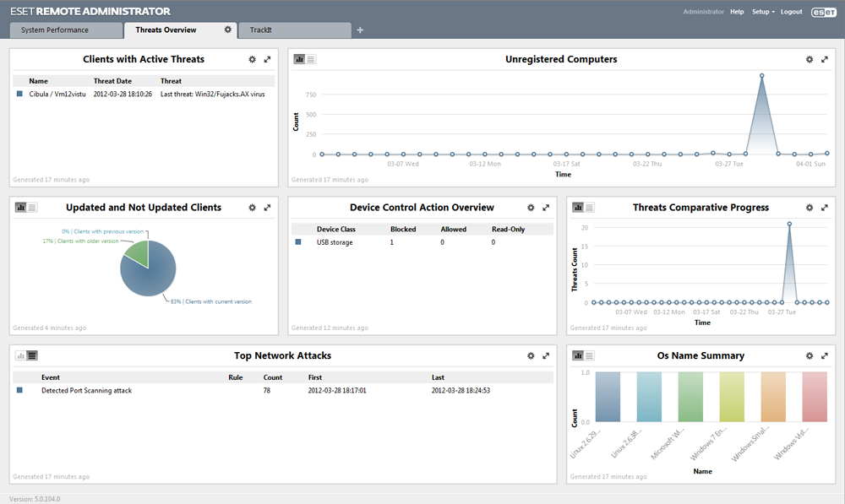Click the WindowsSmal... orange bar
The image size is (845, 504).
tap(773, 397)
